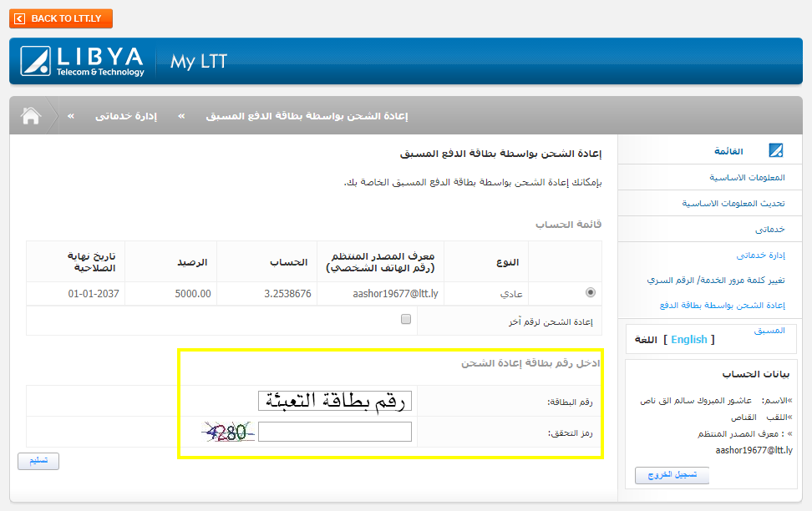
Task: Click the BACK TO LTT.LY button
Action: click(60, 18)
